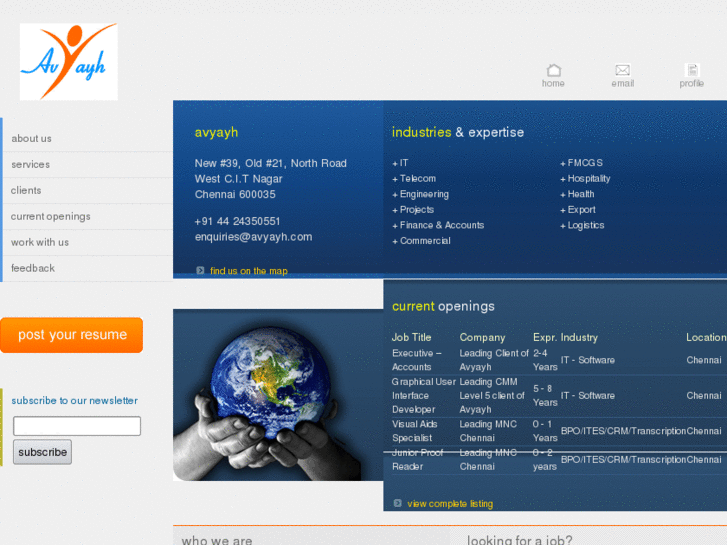Viewport: 727px width, 545px height.
Task: Click the industries & expertise heading
Action: 458,133
